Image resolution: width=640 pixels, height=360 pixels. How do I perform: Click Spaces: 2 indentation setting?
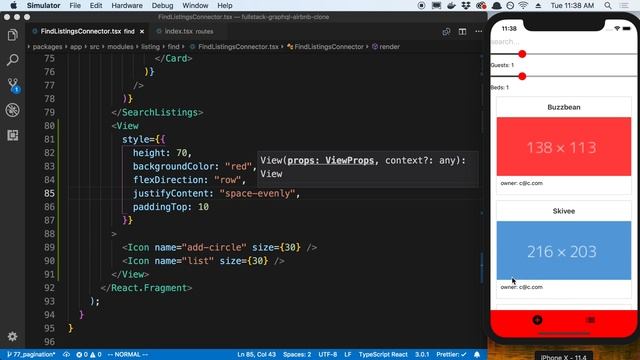(297, 354)
